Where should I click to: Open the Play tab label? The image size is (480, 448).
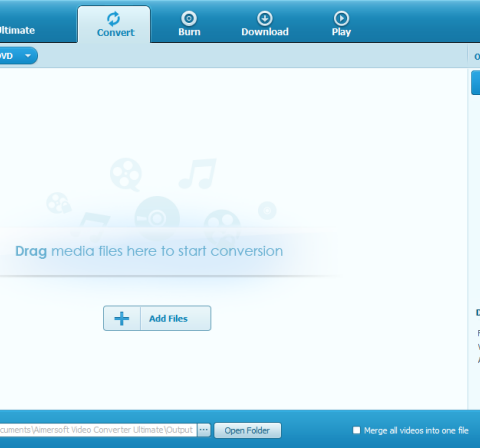tap(341, 32)
